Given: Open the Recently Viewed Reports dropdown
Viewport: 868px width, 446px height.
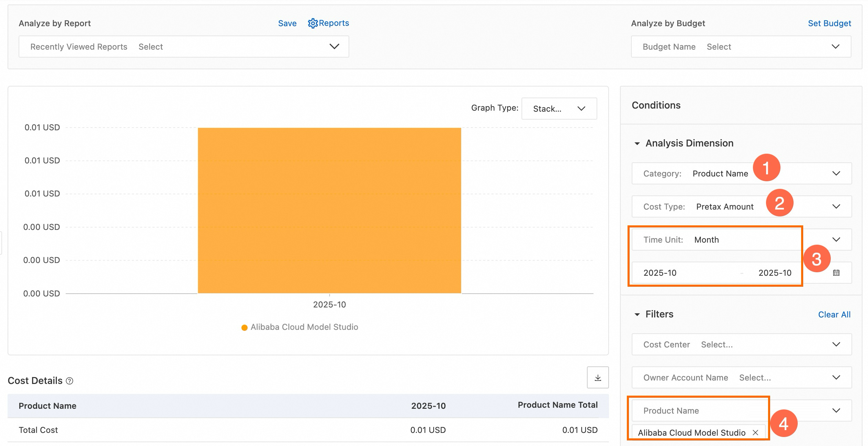Looking at the screenshot, I should (x=184, y=47).
